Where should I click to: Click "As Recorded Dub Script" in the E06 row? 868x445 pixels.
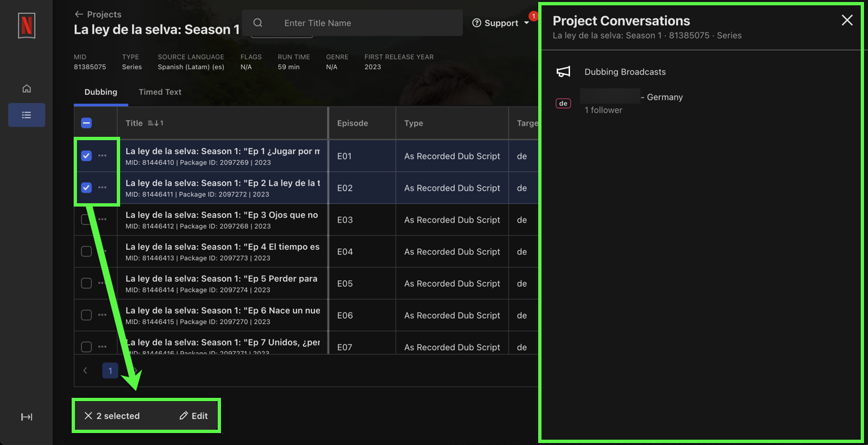[452, 315]
